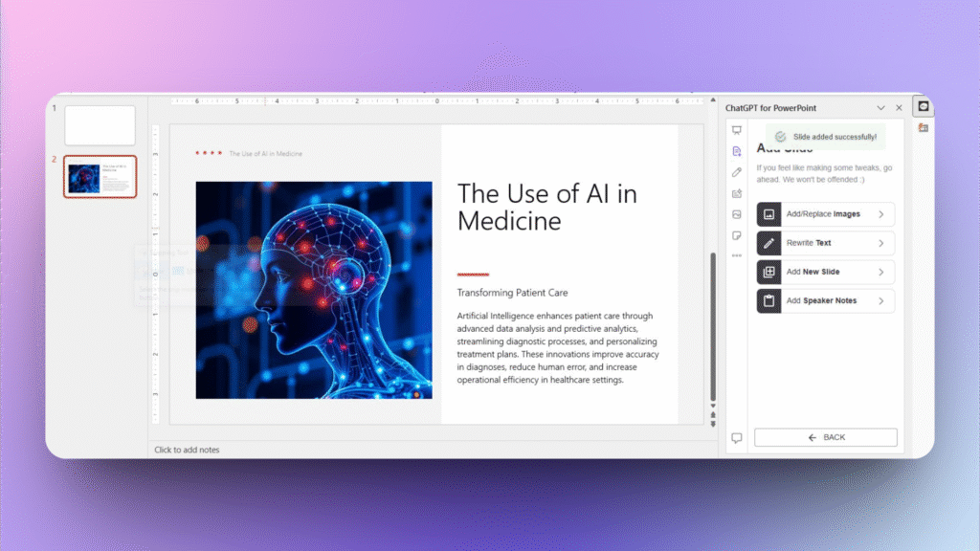Select the AI in Medicine slide 2 thumbnail

(x=100, y=176)
